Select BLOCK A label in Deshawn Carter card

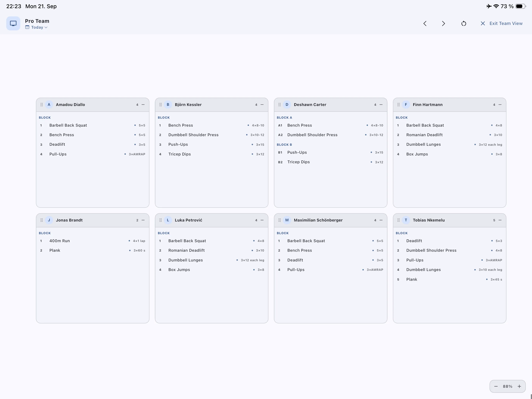pyautogui.click(x=284, y=118)
